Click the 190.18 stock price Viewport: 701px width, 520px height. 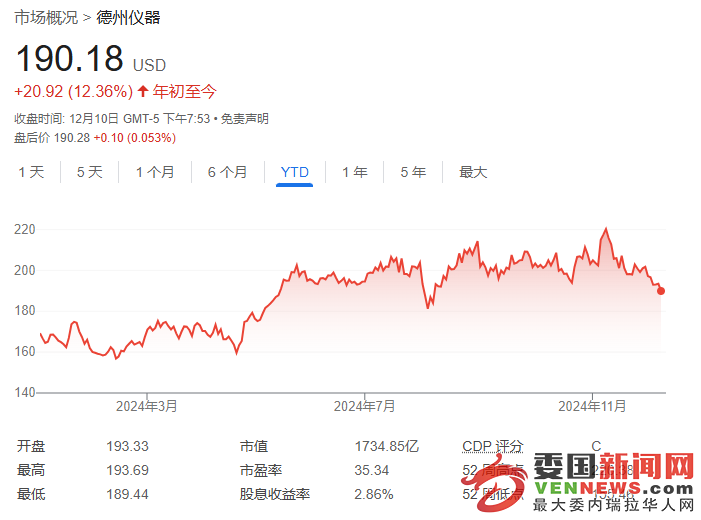tap(70, 59)
